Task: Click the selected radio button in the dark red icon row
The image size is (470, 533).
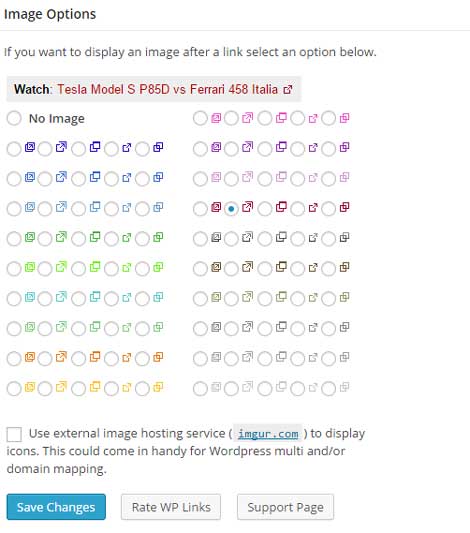Action: 231,208
